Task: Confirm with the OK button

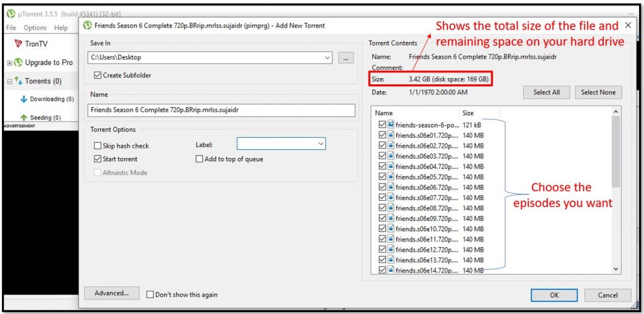Action: [x=554, y=295]
